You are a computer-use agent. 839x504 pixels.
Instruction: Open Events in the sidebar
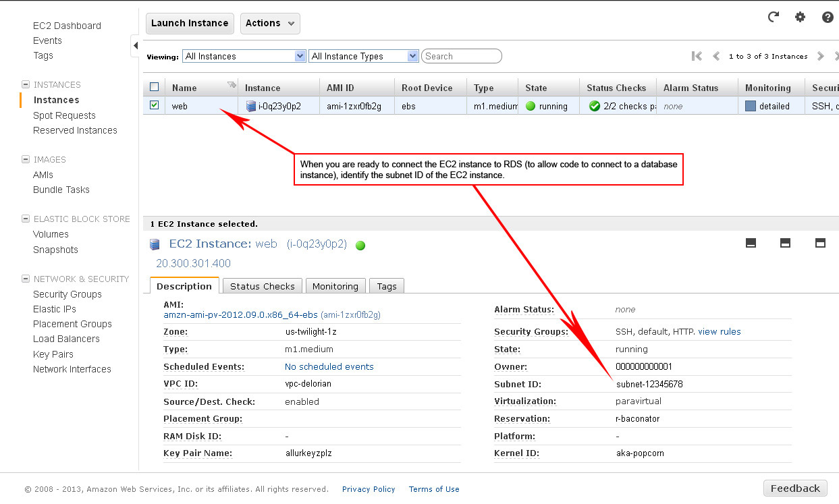[x=47, y=40]
